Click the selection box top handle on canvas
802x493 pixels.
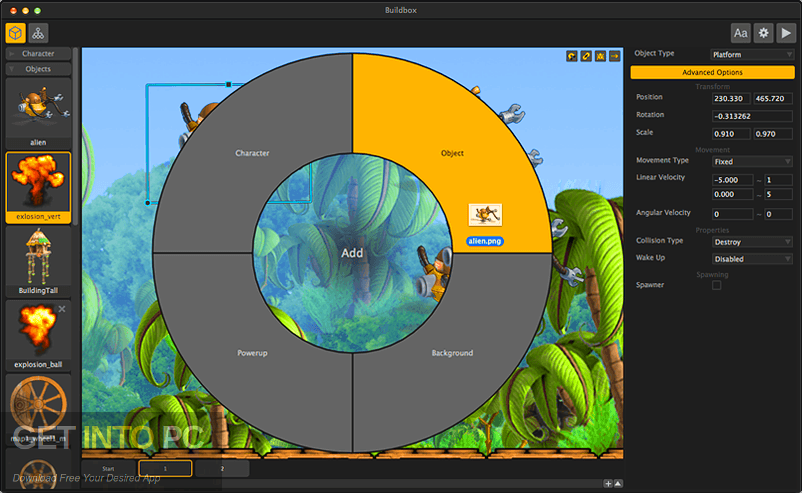tap(229, 84)
